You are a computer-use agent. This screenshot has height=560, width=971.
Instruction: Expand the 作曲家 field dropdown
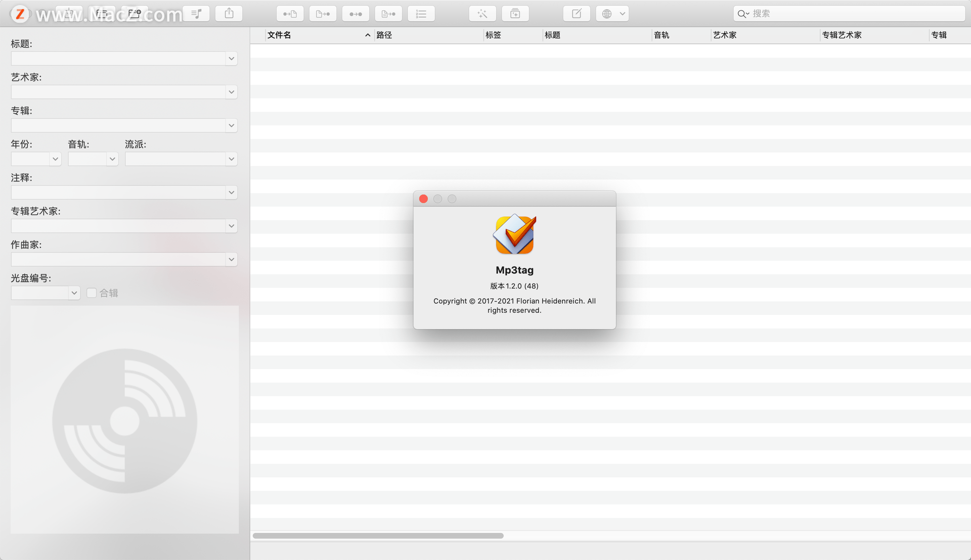(x=231, y=259)
